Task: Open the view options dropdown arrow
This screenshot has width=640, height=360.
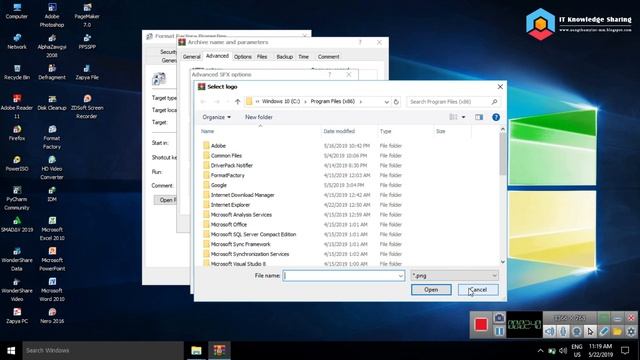Action: pyautogui.click(x=463, y=117)
